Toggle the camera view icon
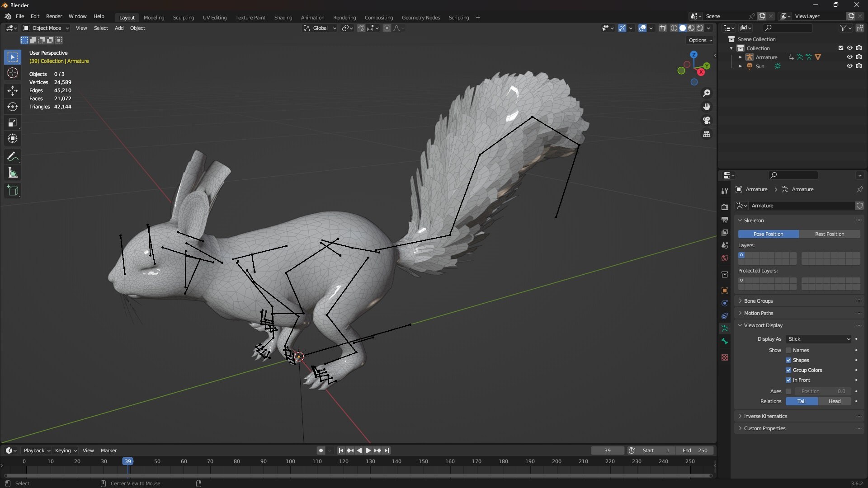This screenshot has height=488, width=868. [707, 121]
